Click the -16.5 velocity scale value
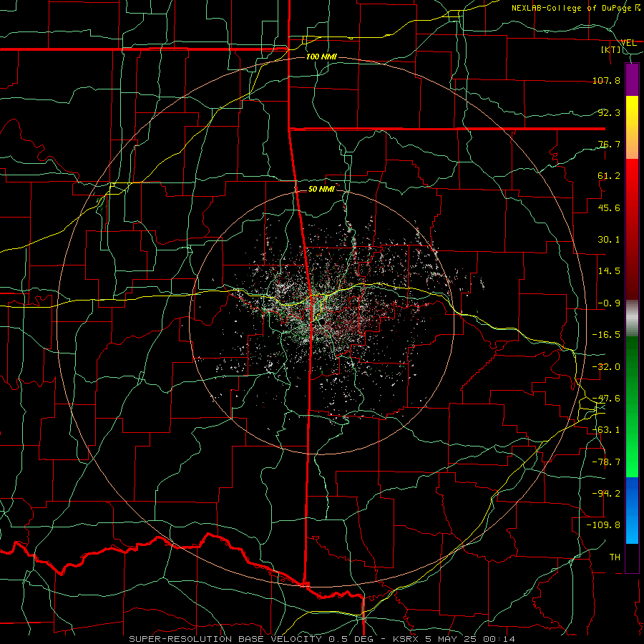 point(606,335)
